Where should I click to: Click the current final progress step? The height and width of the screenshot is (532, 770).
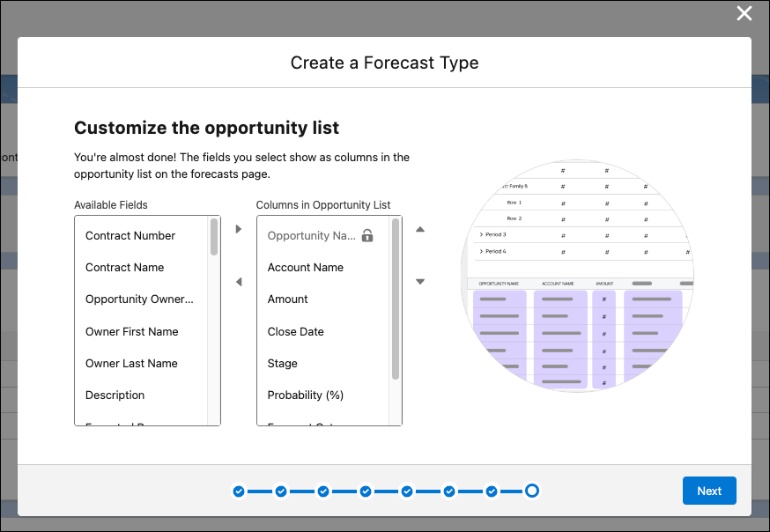coord(532,491)
